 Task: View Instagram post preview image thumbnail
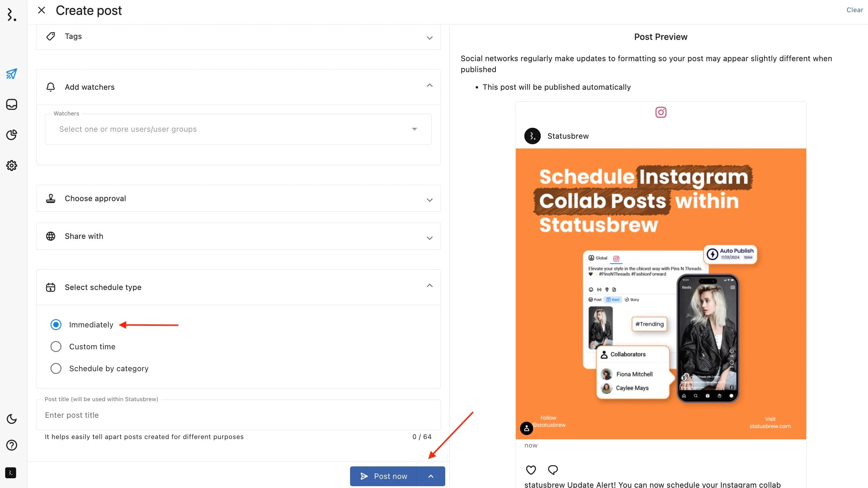661,294
